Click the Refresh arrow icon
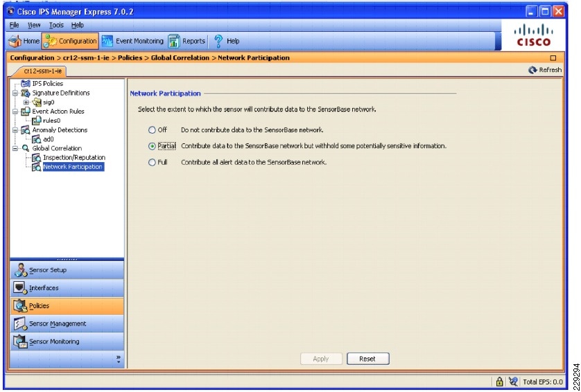Viewport: 581px width, 392px height. [x=532, y=70]
